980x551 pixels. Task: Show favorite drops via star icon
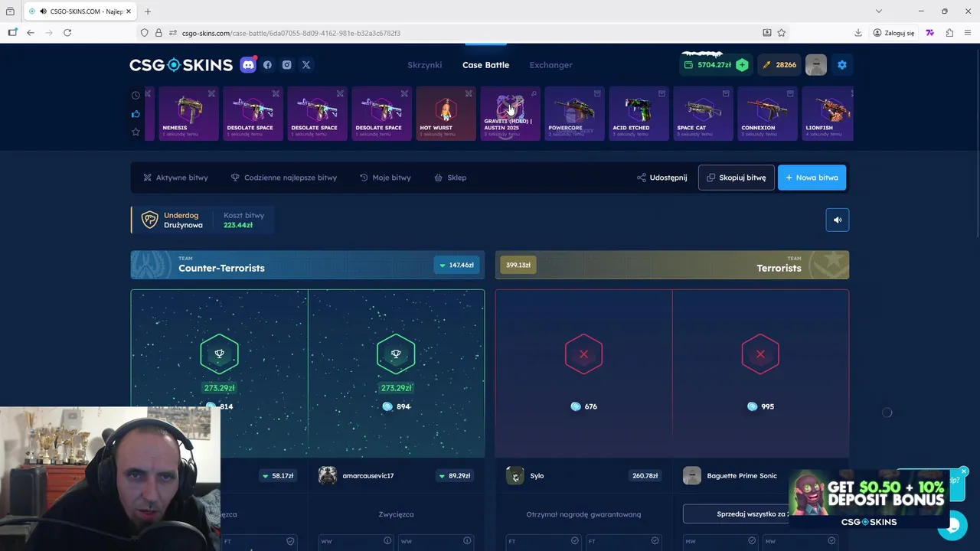(x=136, y=132)
